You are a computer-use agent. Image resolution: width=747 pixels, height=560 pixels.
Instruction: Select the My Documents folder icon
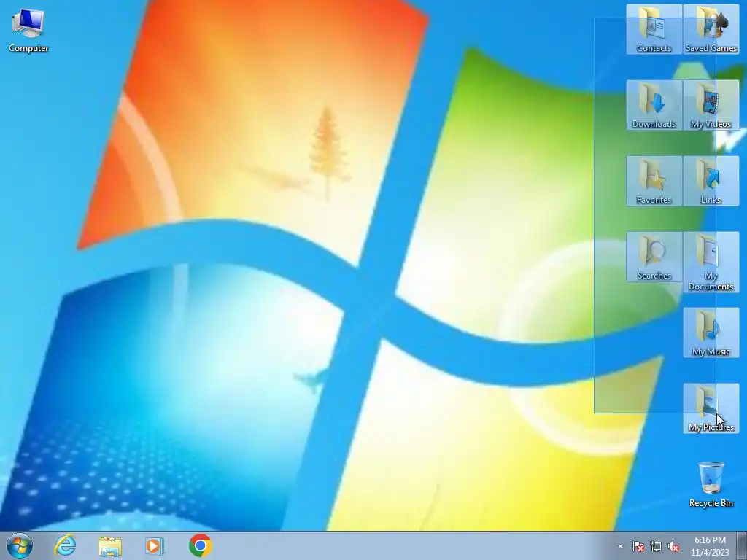711,262
